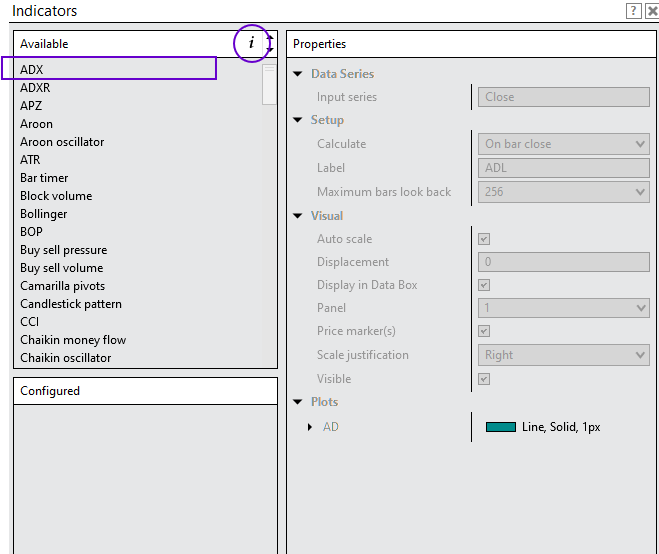Select the CCI indicator
Image resolution: width=659 pixels, height=554 pixels.
pyautogui.click(x=29, y=322)
